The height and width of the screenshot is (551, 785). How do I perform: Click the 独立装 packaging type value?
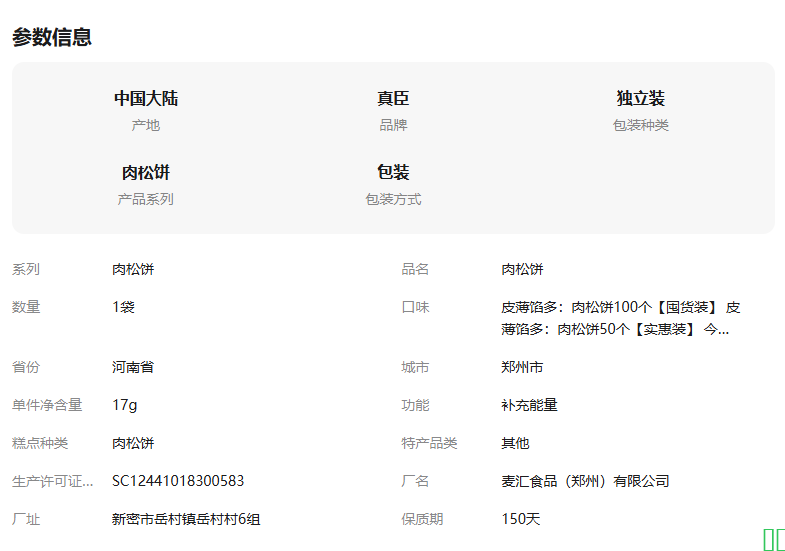[640, 98]
